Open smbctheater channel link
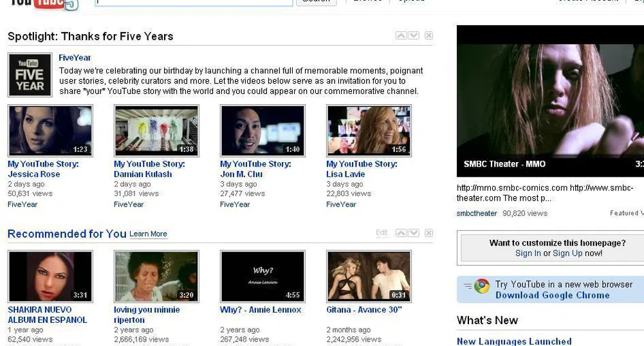 pos(477,214)
